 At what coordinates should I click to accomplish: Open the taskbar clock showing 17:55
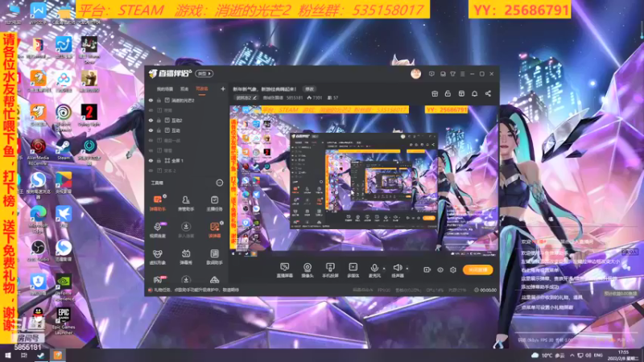click(x=622, y=356)
